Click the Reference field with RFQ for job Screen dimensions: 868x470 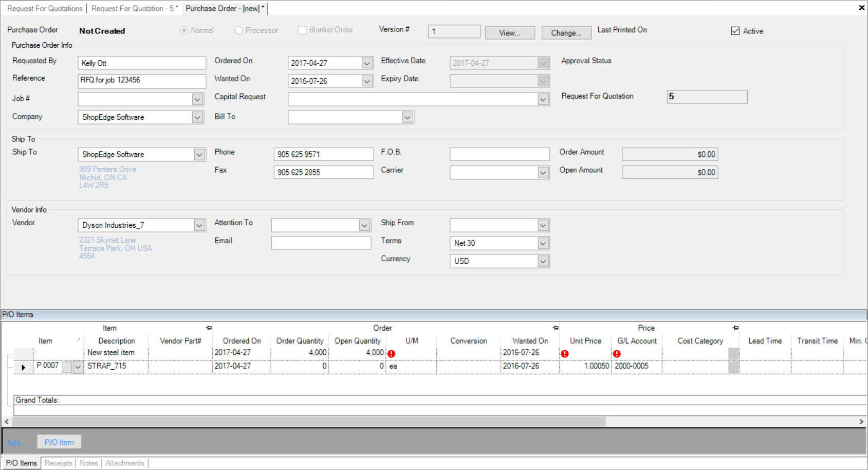pyautogui.click(x=142, y=81)
